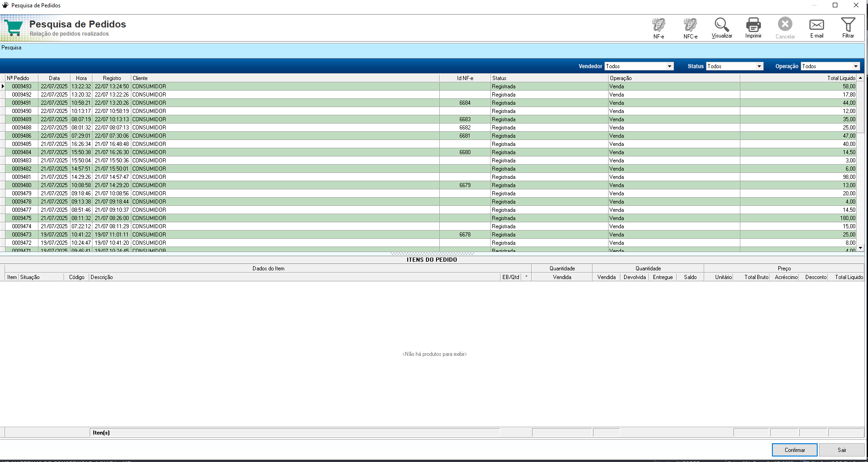
Task: Click the NF-e toolbar icon
Action: [x=658, y=28]
